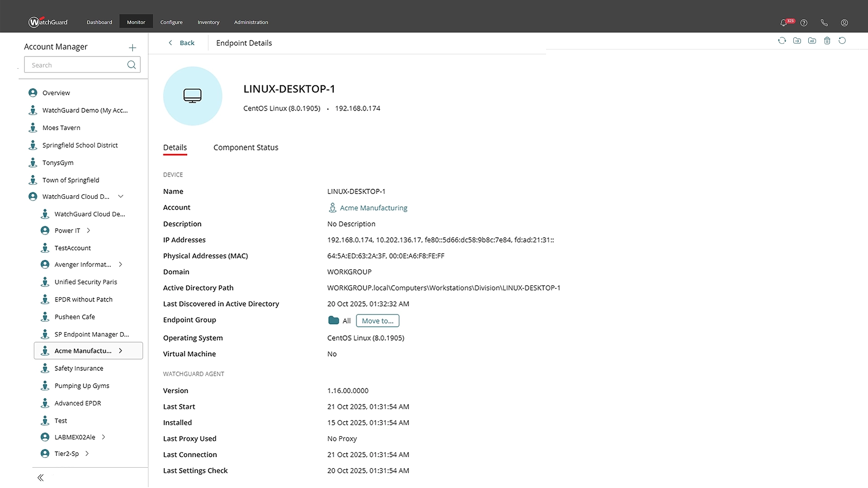The height and width of the screenshot is (488, 868).
Task: Click the help question mark icon
Action: 804,23
